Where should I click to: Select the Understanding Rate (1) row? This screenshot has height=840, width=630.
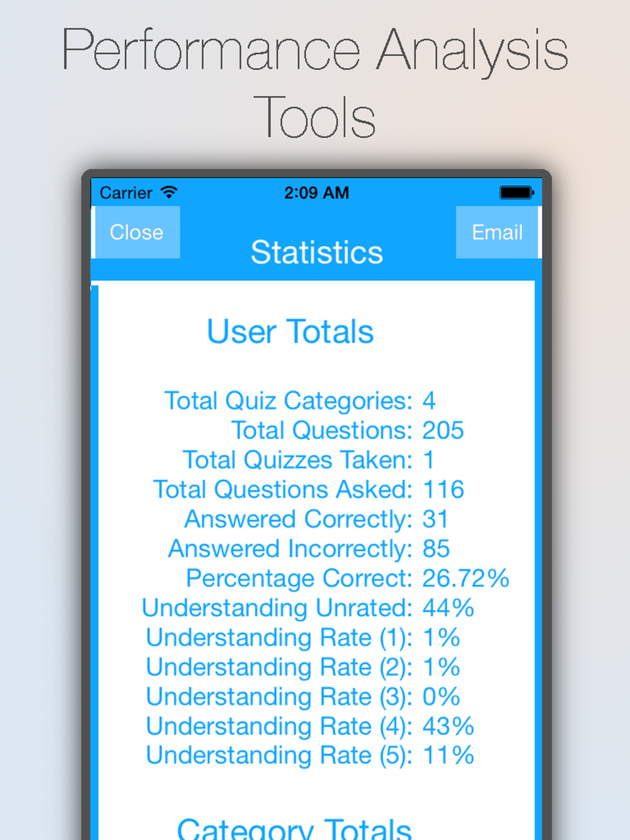click(303, 638)
